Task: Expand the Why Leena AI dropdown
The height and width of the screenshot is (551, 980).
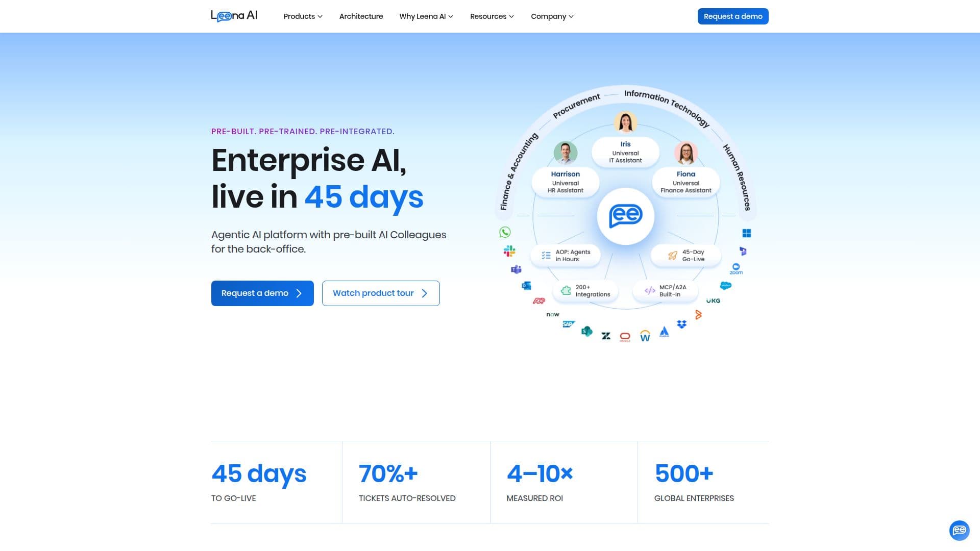Action: point(426,16)
